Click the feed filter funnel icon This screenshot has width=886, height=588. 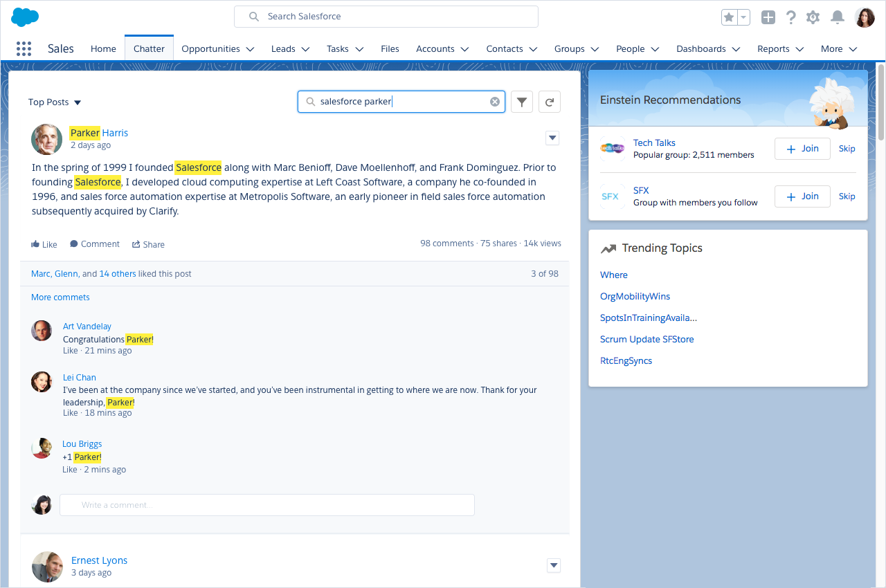pos(522,102)
